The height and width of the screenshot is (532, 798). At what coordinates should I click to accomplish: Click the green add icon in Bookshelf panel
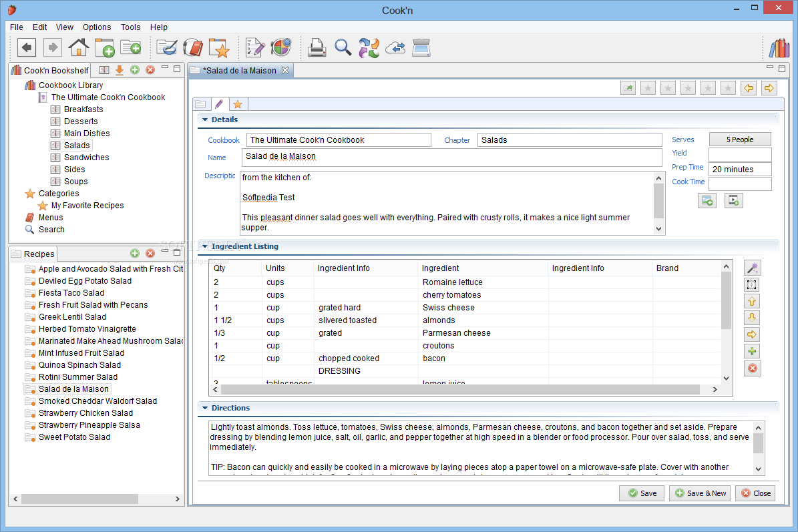(x=135, y=69)
